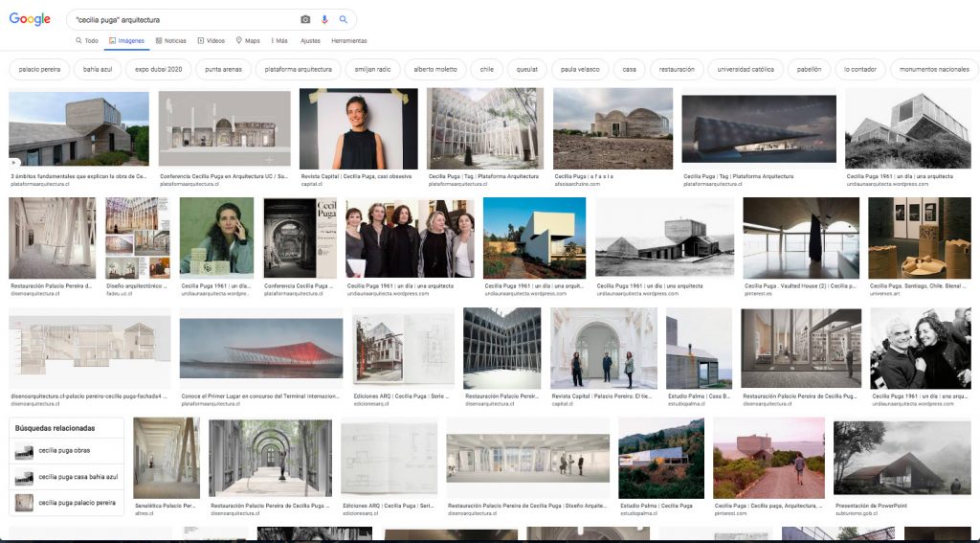The width and height of the screenshot is (980, 543).
Task: Filter by palacio pereira chip
Action: (39, 69)
